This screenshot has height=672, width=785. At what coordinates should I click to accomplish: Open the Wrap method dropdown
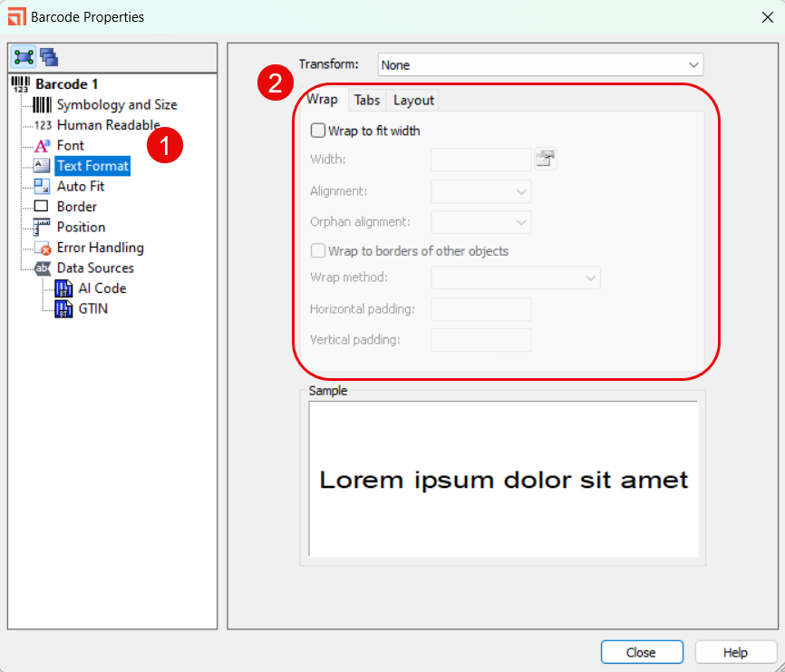(x=516, y=278)
